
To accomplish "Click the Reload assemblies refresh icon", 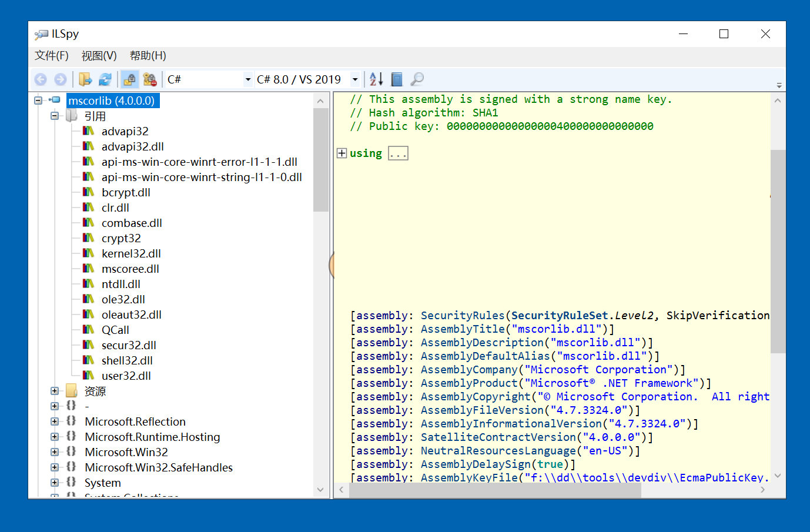I will click(x=105, y=79).
